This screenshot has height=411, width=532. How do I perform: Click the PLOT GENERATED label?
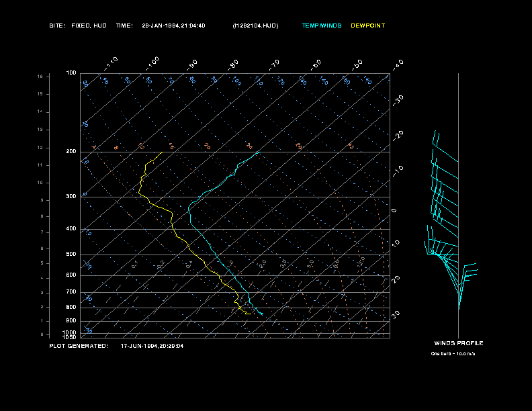[x=79, y=346]
